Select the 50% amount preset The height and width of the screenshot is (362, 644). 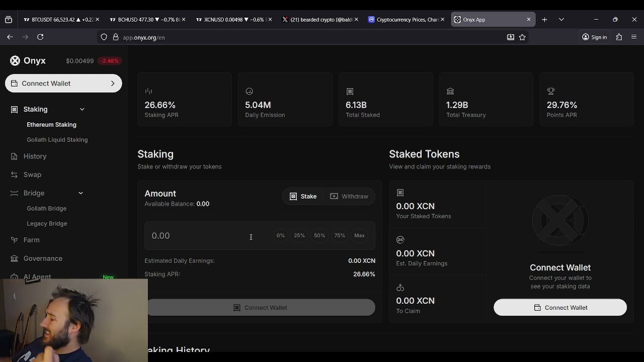tap(319, 235)
